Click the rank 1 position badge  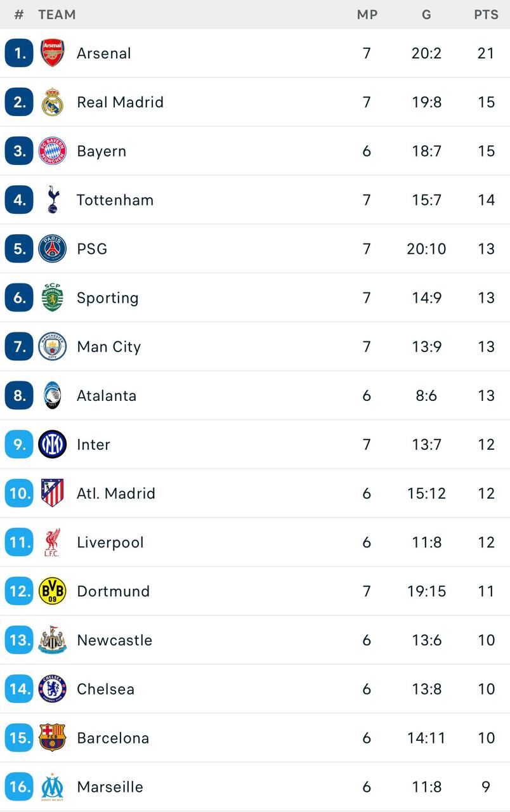pos(19,53)
